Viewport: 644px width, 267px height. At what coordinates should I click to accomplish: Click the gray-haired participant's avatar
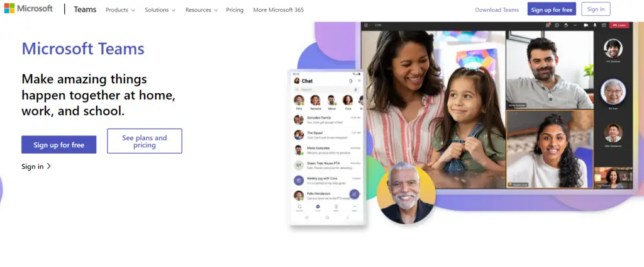[613, 91]
